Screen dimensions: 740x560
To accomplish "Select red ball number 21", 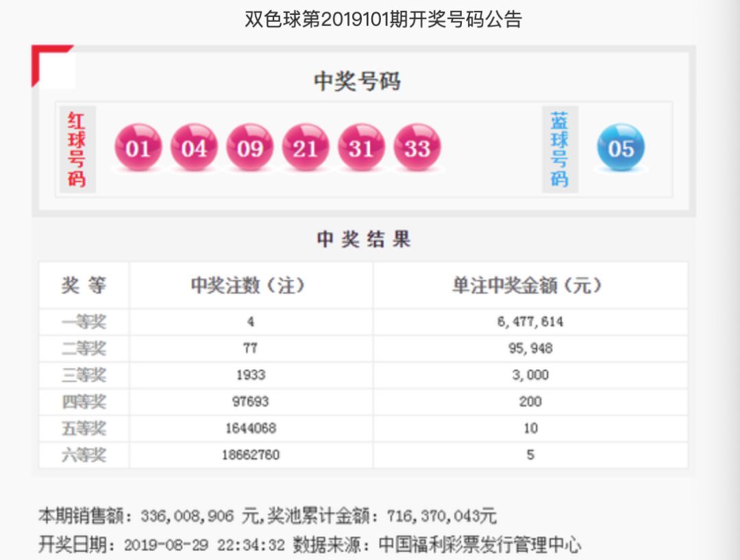I will pyautogui.click(x=306, y=147).
